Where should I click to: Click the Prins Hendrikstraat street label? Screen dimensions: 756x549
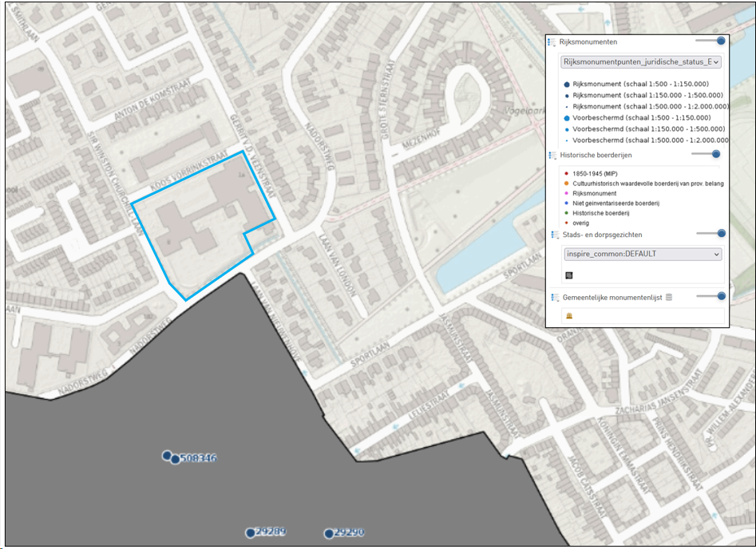tap(676, 452)
